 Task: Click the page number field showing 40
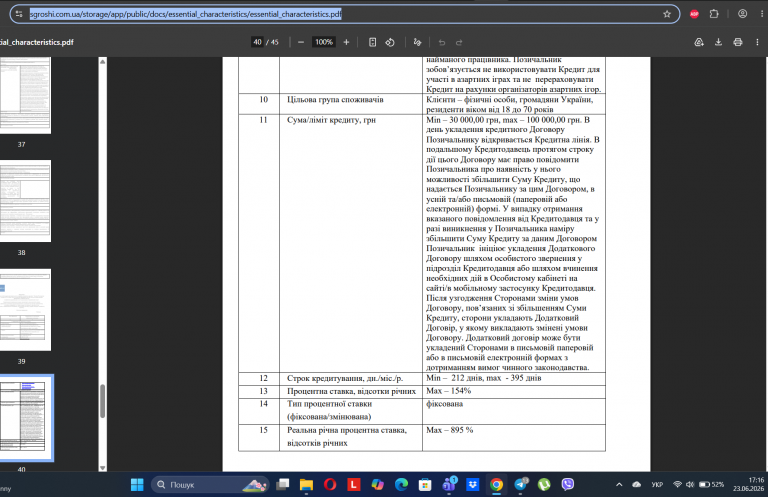(x=258, y=42)
